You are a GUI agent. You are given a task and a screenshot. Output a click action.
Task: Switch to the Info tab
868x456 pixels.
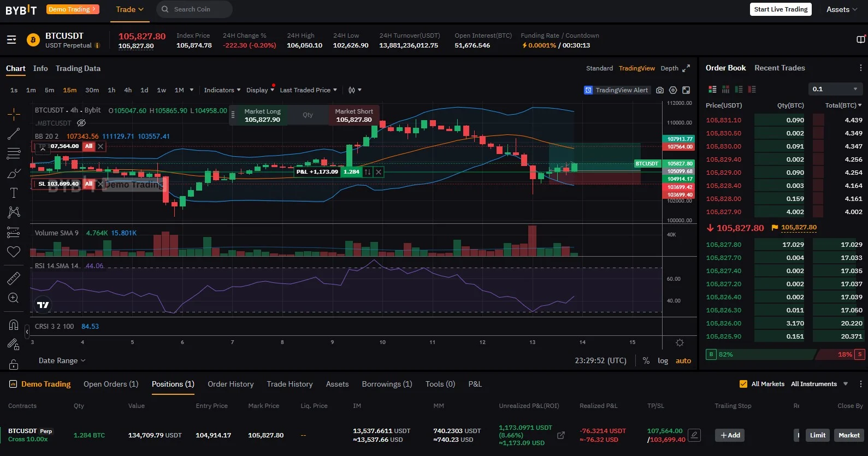pos(40,68)
